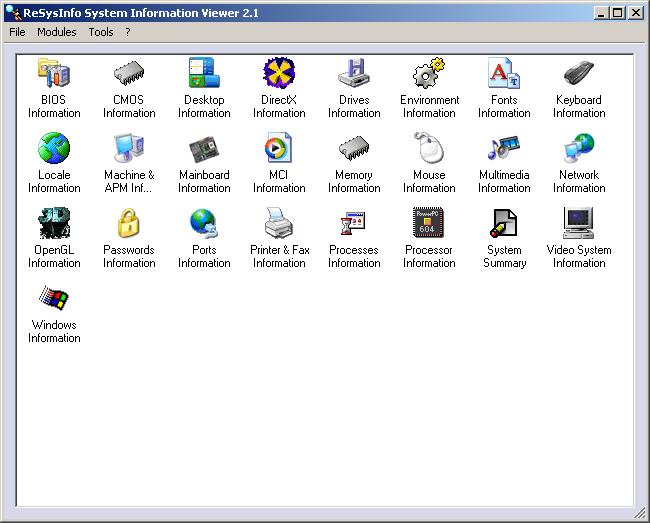Open the BIOS Information module icon

click(54, 73)
